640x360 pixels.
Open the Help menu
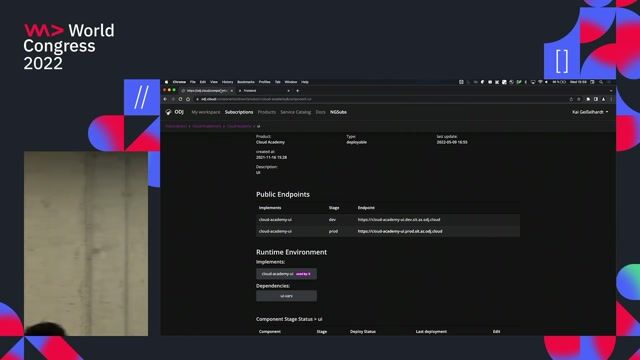click(x=305, y=82)
